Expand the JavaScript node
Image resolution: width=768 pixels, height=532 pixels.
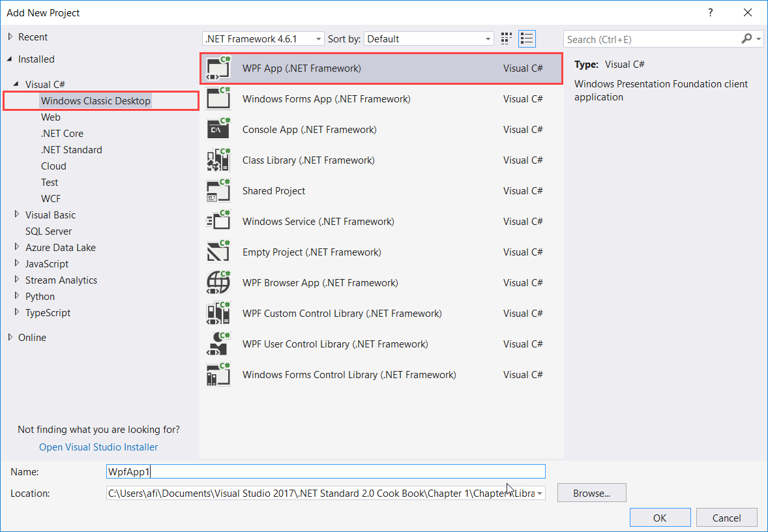(x=17, y=263)
